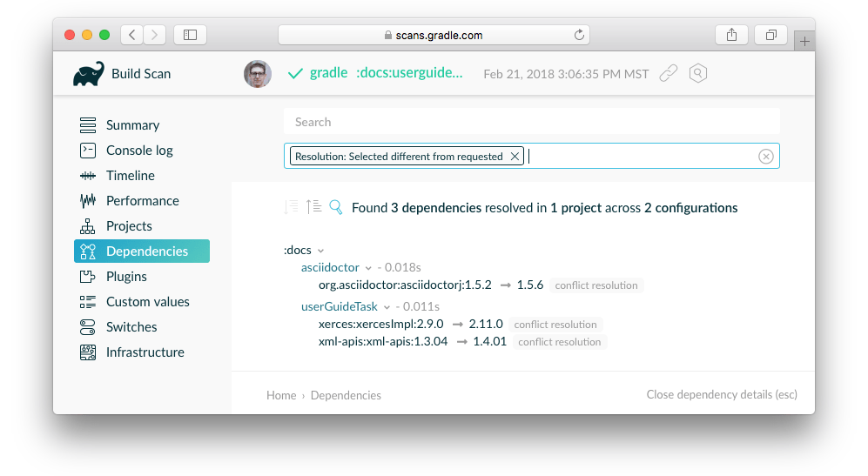Click the gradle project name link
The image size is (868, 476).
tap(328, 73)
